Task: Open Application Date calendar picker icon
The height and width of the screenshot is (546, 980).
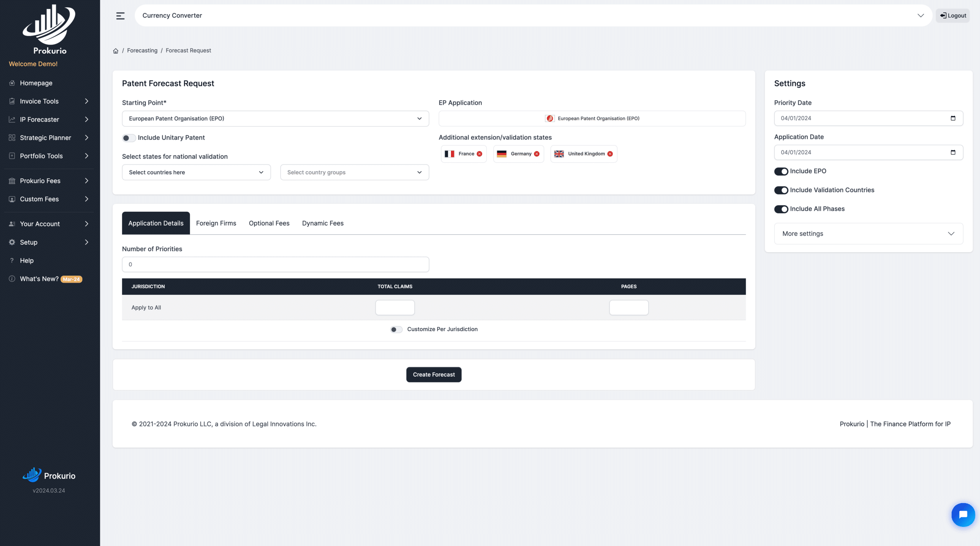Action: [x=953, y=152]
